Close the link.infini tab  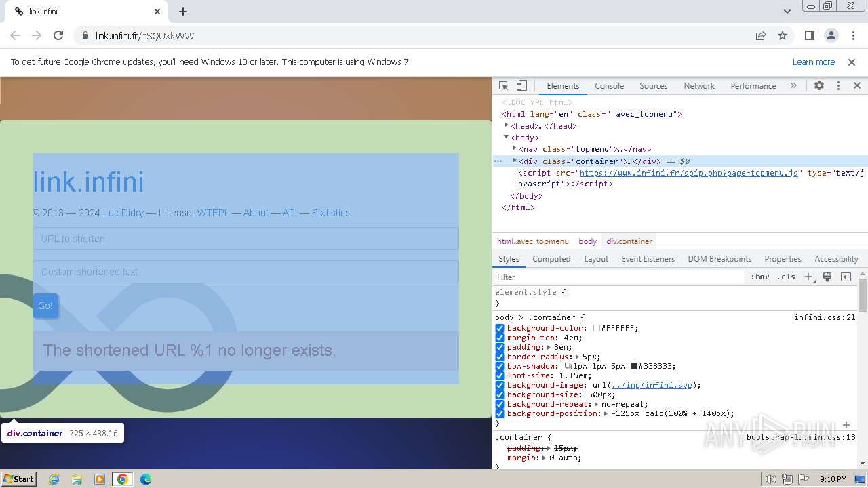pos(157,12)
